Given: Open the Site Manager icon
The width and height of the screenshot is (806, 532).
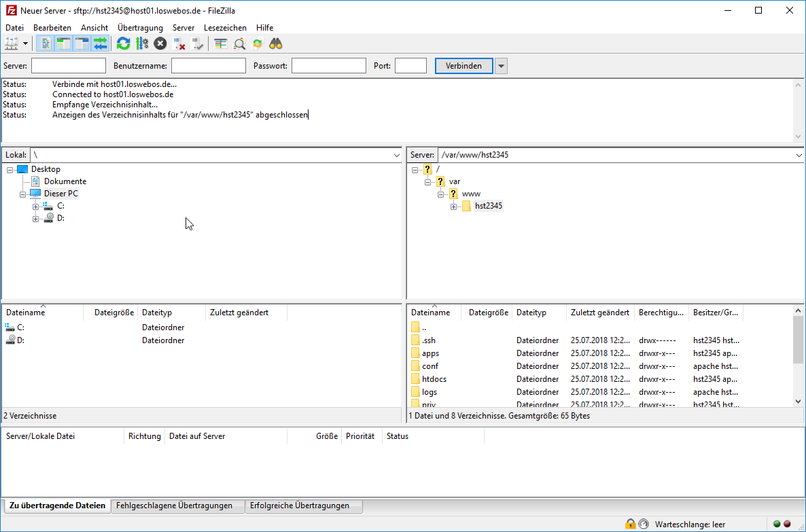Looking at the screenshot, I should tap(12, 43).
